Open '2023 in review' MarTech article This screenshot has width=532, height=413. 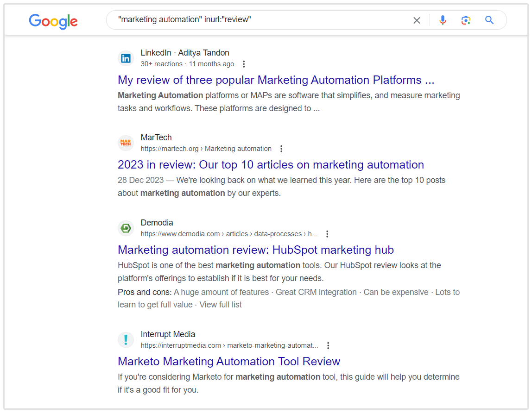pyautogui.click(x=271, y=165)
